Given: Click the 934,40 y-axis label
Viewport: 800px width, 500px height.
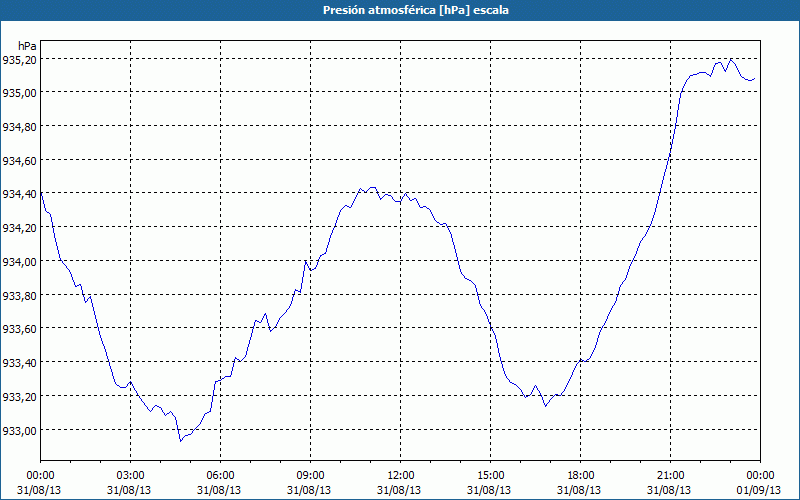Looking at the screenshot, I should 19,194.
